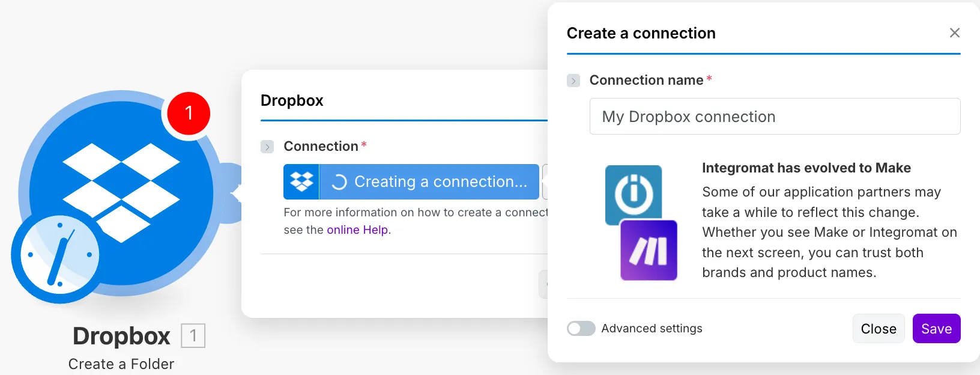The image size is (980, 375).
Task: Click the purple Make logo
Action: (649, 250)
